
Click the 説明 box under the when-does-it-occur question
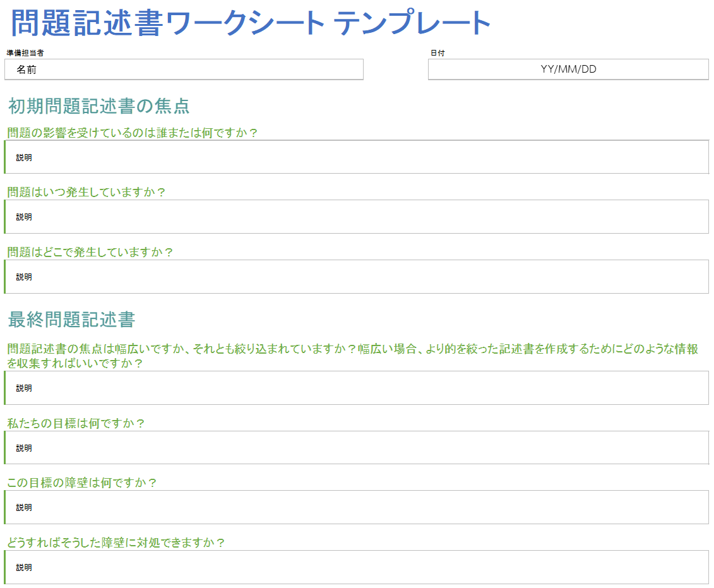[357, 216]
